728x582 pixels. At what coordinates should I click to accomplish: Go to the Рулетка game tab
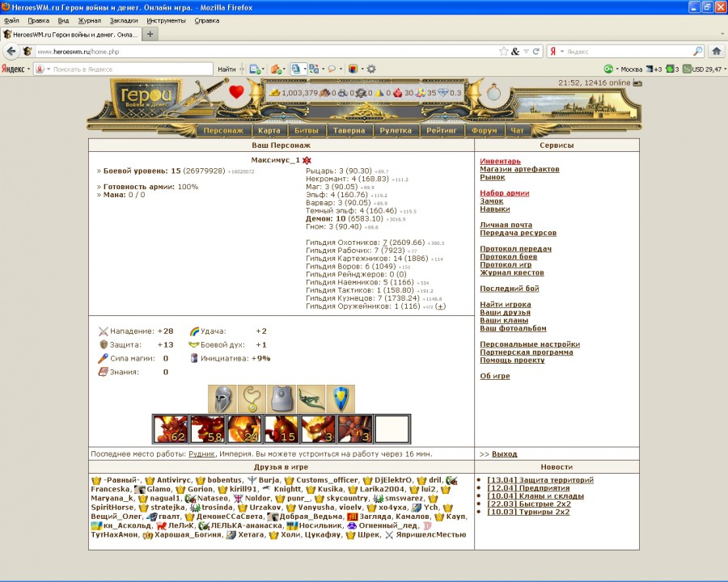(x=396, y=130)
